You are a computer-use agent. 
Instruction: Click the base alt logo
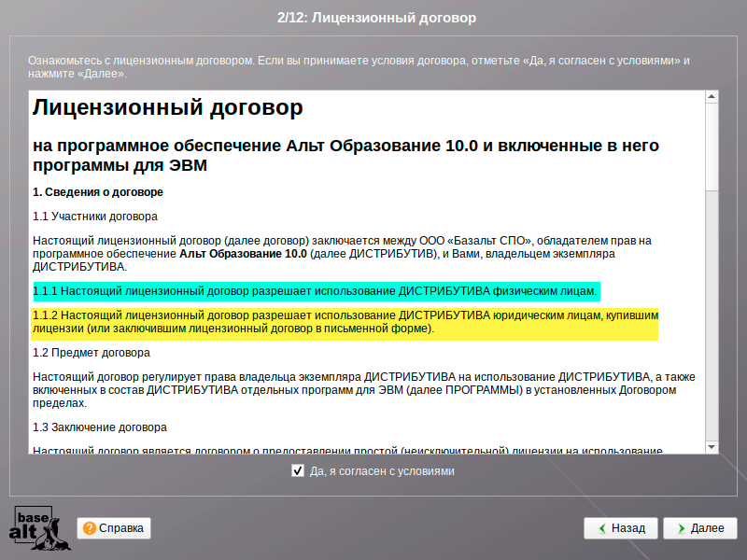(x=40, y=528)
